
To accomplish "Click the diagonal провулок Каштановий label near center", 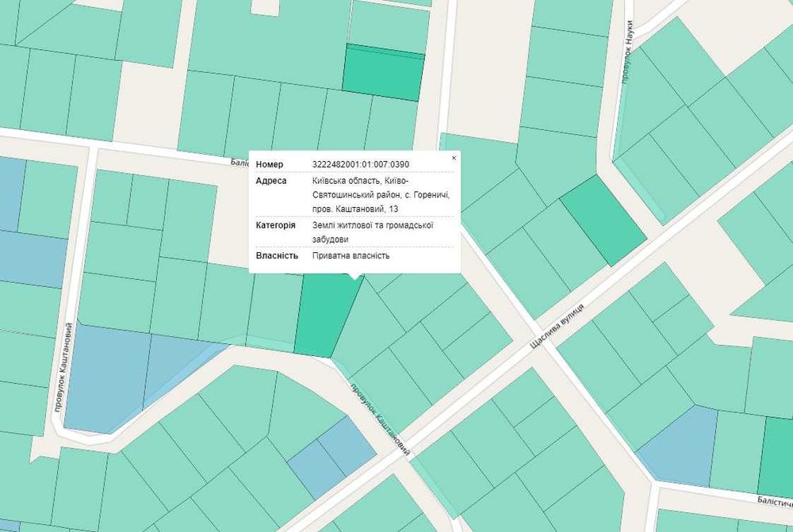I will pos(380,420).
